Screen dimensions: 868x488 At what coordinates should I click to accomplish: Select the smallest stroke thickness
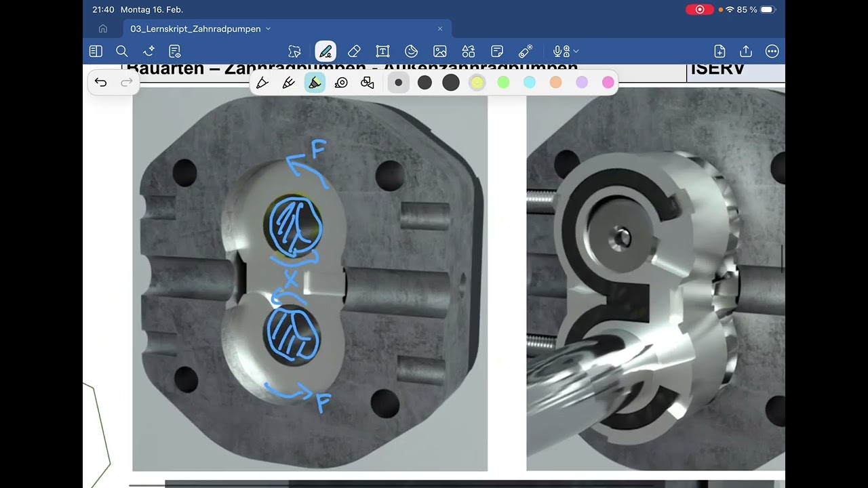(399, 83)
